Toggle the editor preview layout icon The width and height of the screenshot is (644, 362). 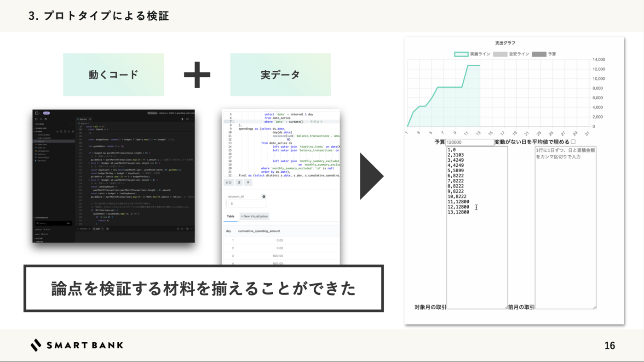pyautogui.click(x=182, y=119)
